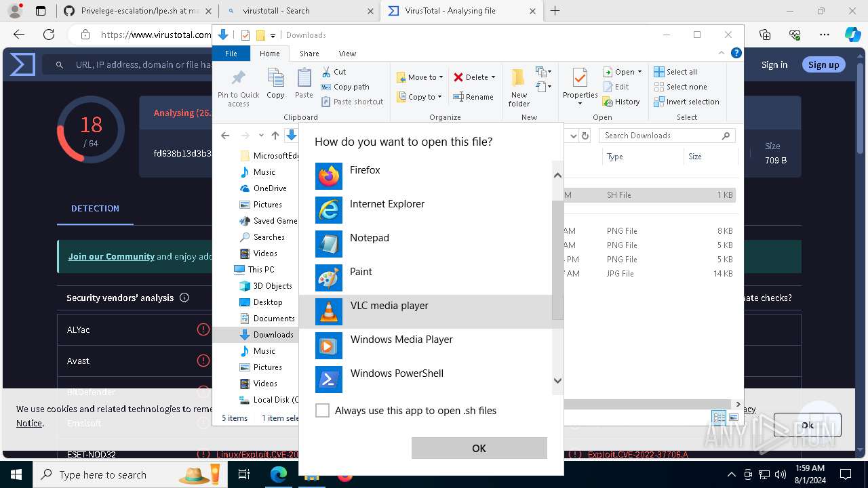Click the Explorer Up arrow button

coord(275,136)
